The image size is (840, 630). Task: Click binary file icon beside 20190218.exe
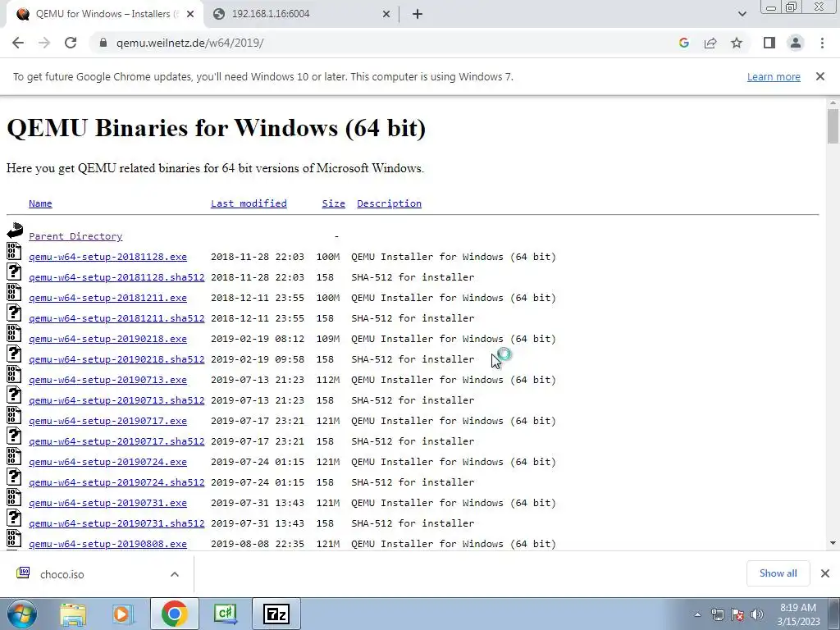tap(14, 333)
